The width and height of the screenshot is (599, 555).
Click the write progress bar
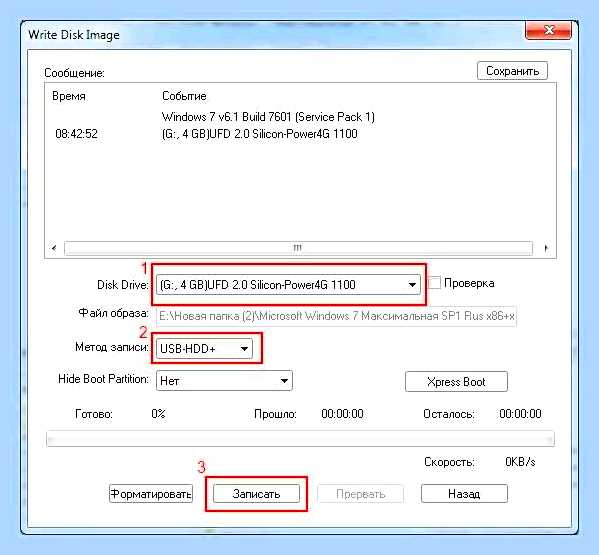click(x=300, y=438)
